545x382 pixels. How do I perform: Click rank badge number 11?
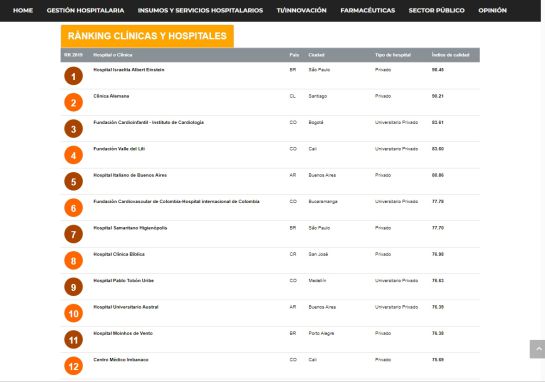tap(73, 340)
